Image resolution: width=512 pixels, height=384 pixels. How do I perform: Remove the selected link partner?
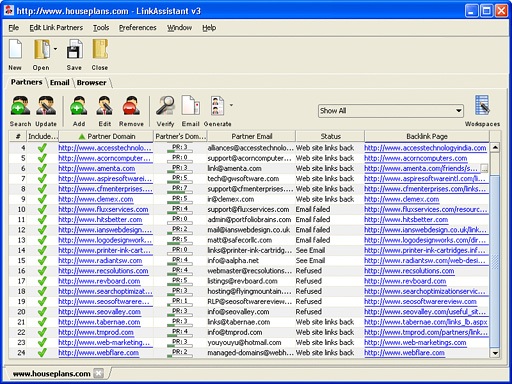pyautogui.click(x=131, y=111)
